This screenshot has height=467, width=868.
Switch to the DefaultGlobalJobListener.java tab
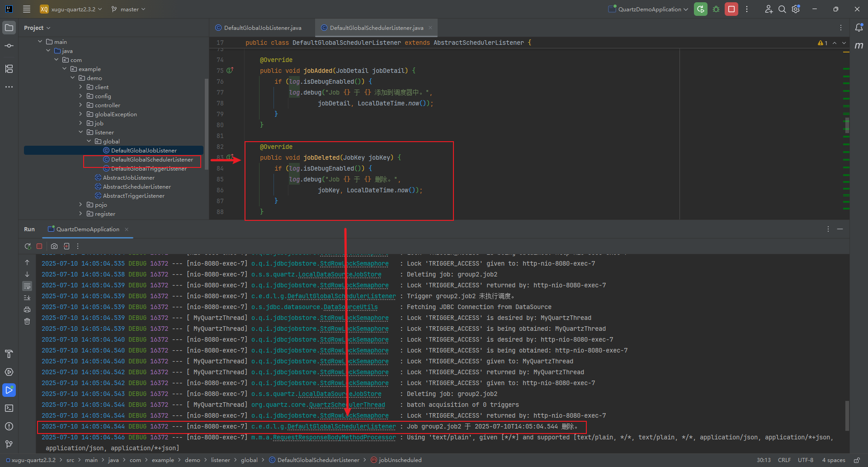262,28
